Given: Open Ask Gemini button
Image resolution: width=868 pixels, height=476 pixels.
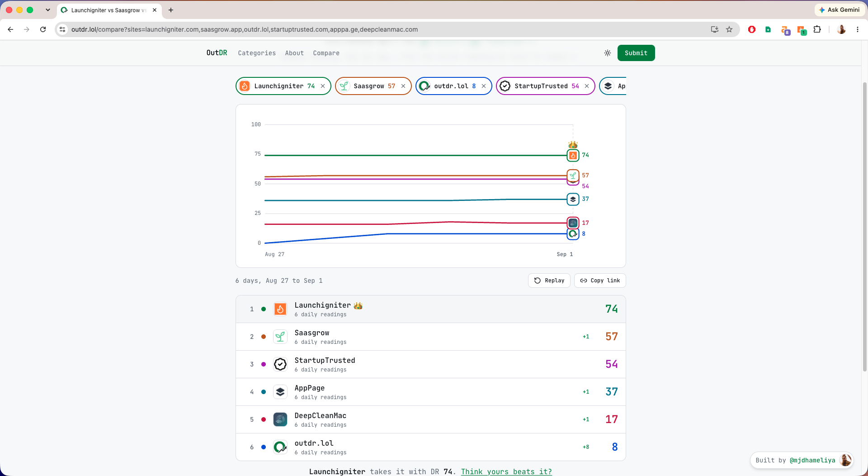Looking at the screenshot, I should click(x=840, y=10).
